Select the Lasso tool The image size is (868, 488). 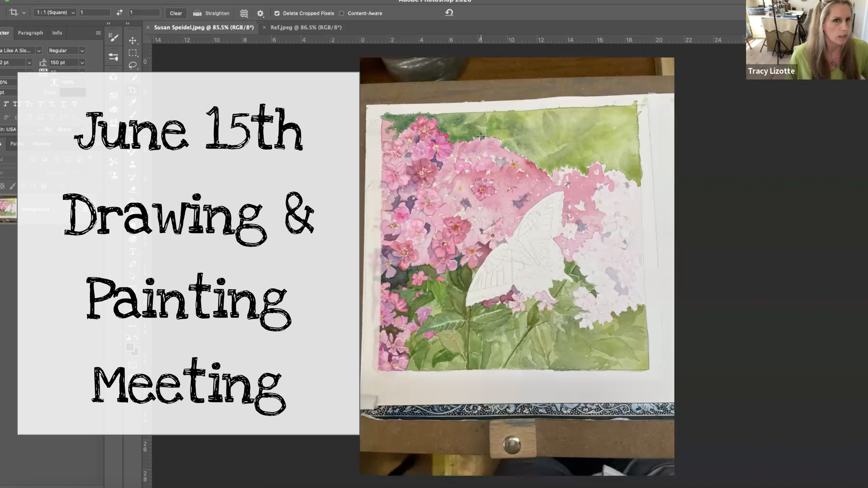coord(132,65)
